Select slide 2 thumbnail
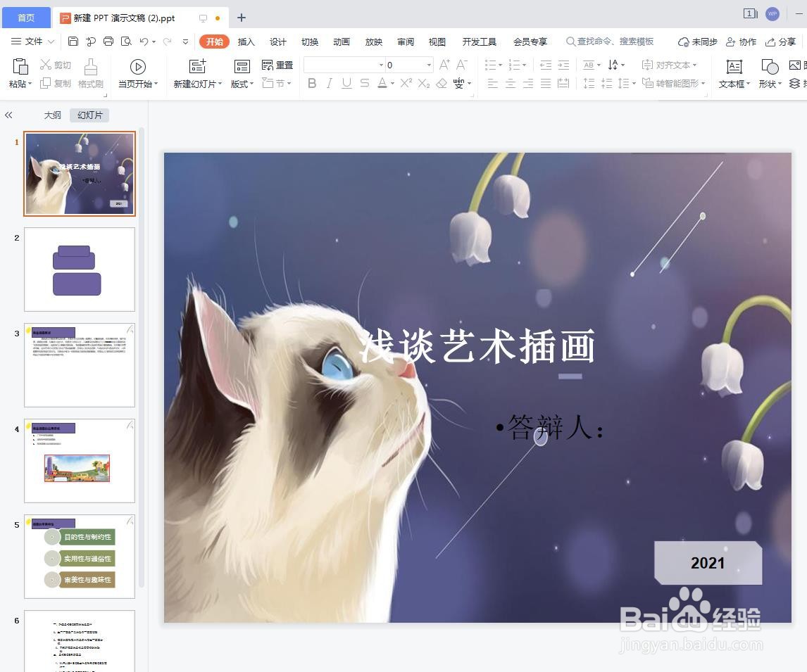The width and height of the screenshot is (807, 672). (80, 270)
